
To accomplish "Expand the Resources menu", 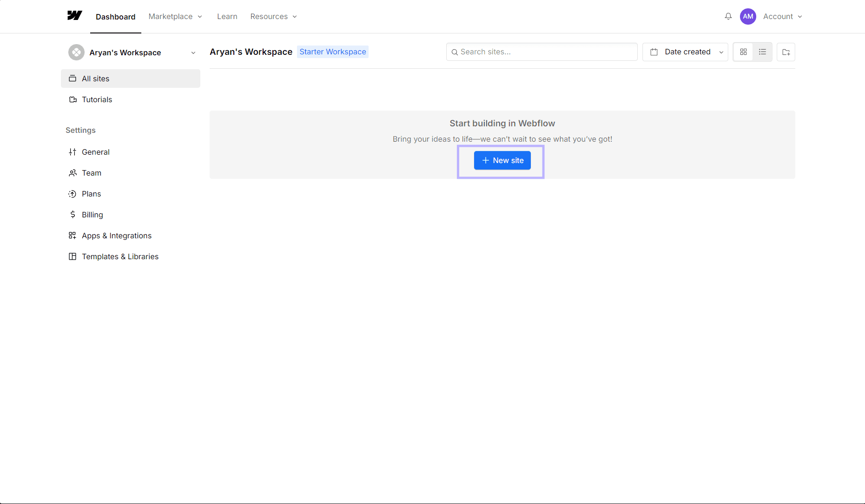I will [x=273, y=16].
